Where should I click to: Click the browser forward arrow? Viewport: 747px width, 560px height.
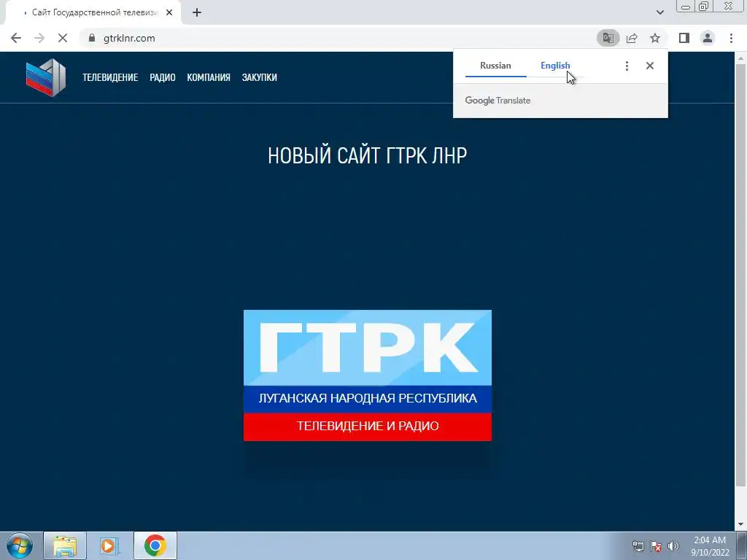point(39,38)
